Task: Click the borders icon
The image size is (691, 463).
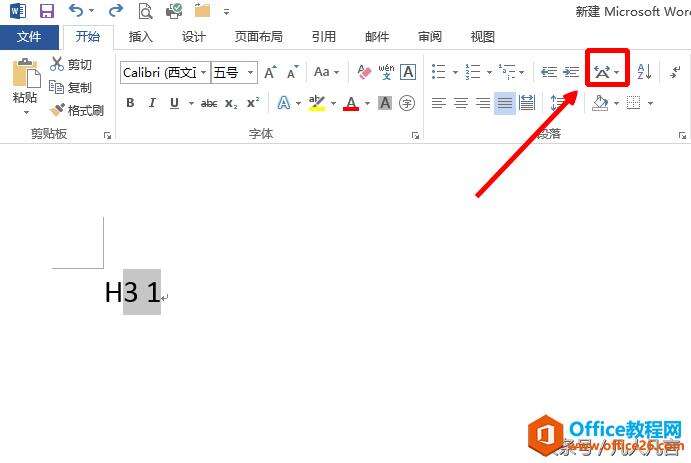Action: pos(634,103)
